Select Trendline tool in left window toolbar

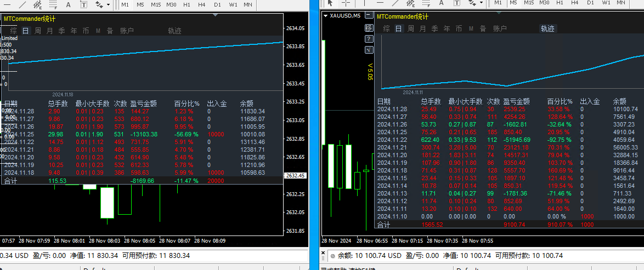[21, 5]
